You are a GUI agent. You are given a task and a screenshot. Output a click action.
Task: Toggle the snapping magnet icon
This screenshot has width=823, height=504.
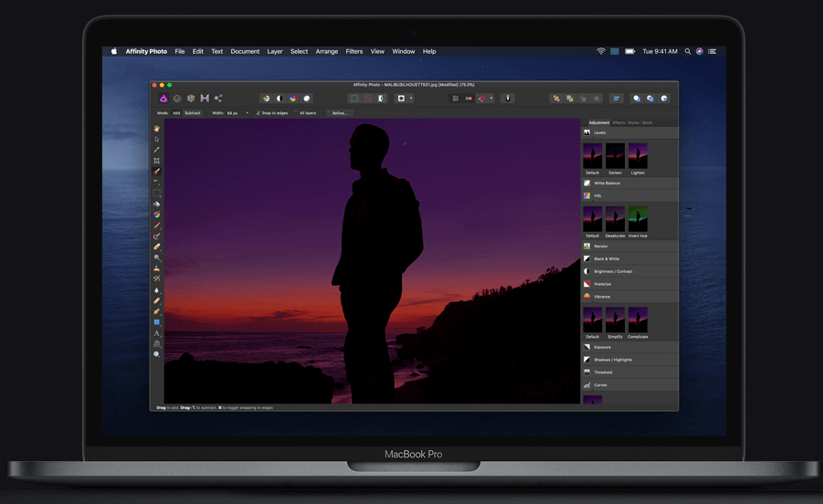pyautogui.click(x=481, y=99)
